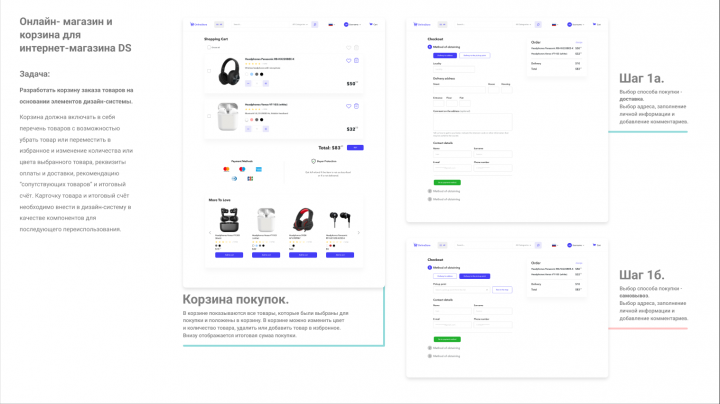720x404 pixels.
Task: Click the JCB payment method icon
Action: [250, 179]
